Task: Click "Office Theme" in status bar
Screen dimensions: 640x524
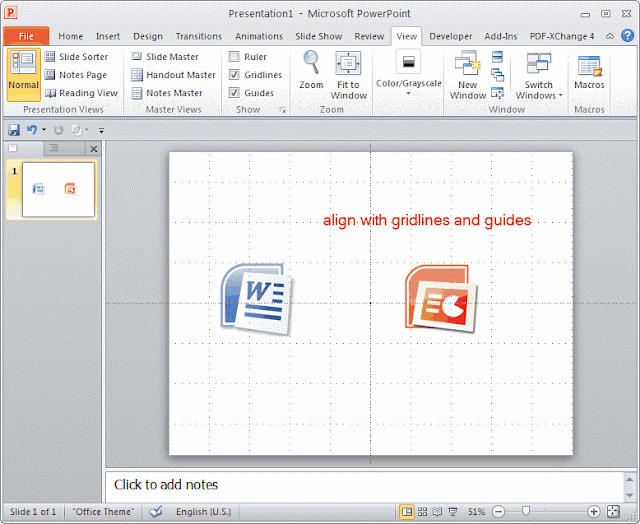Action: (x=103, y=511)
